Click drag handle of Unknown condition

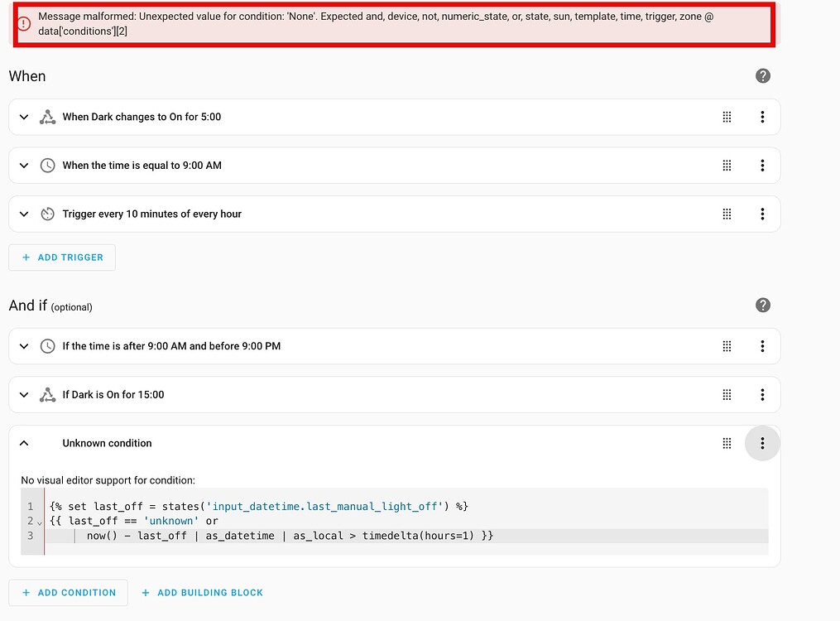point(727,444)
